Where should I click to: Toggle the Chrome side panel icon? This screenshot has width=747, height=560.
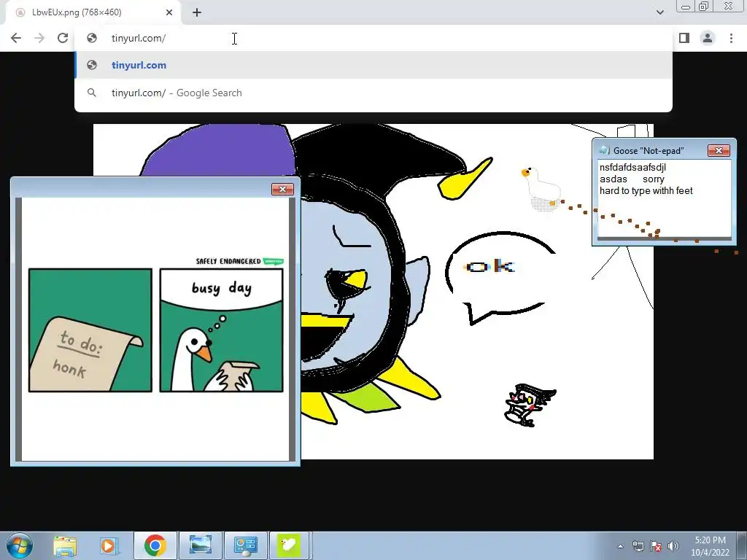(x=684, y=38)
